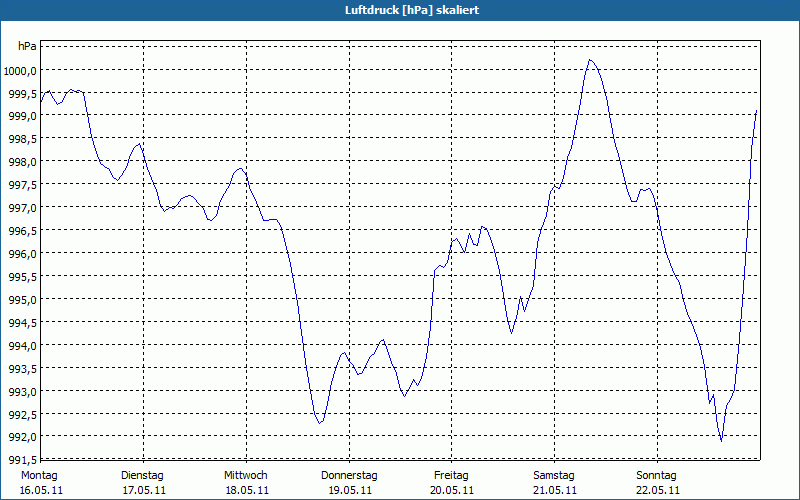Select the 'Freitag' day label
This screenshot has width=800, height=500.
[x=452, y=476]
